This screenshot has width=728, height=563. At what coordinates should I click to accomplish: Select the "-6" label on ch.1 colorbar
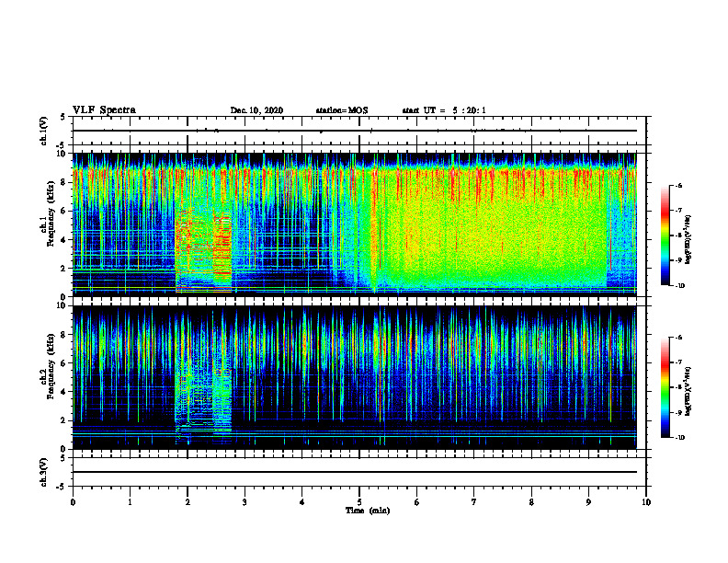(678, 185)
